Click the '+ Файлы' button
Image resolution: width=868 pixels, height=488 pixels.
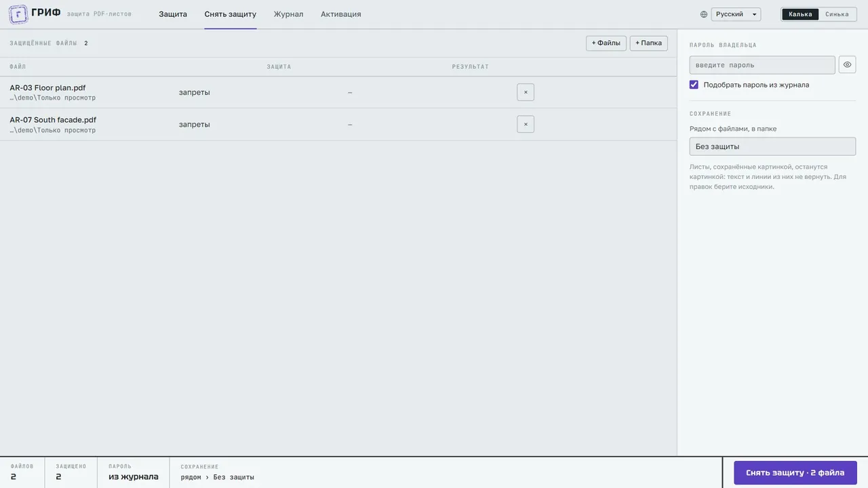pos(606,43)
